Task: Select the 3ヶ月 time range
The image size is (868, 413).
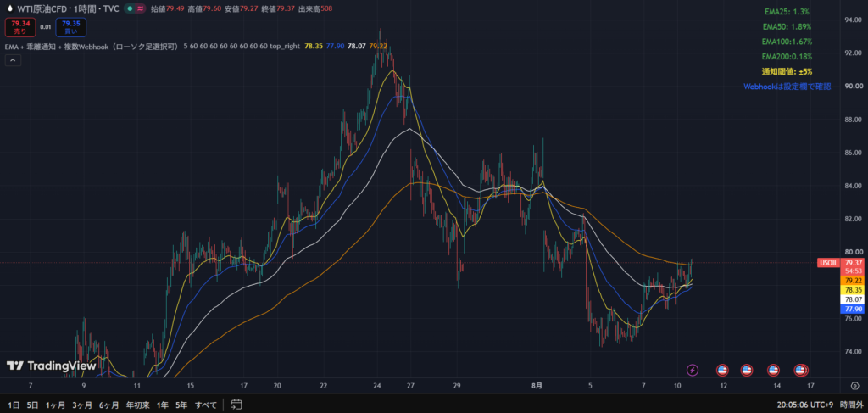Action: [82, 405]
